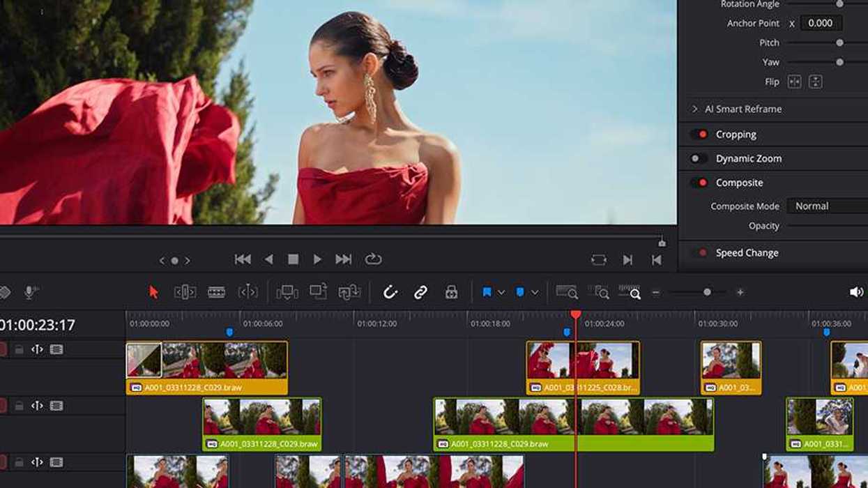The height and width of the screenshot is (488, 868).
Task: Open the Composite Mode Normal dropdown
Action: 828,206
